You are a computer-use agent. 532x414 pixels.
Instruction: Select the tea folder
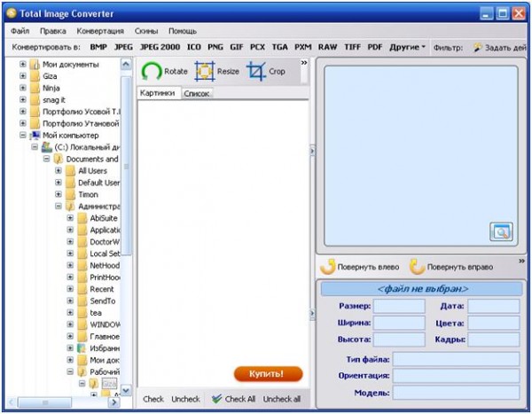96,313
